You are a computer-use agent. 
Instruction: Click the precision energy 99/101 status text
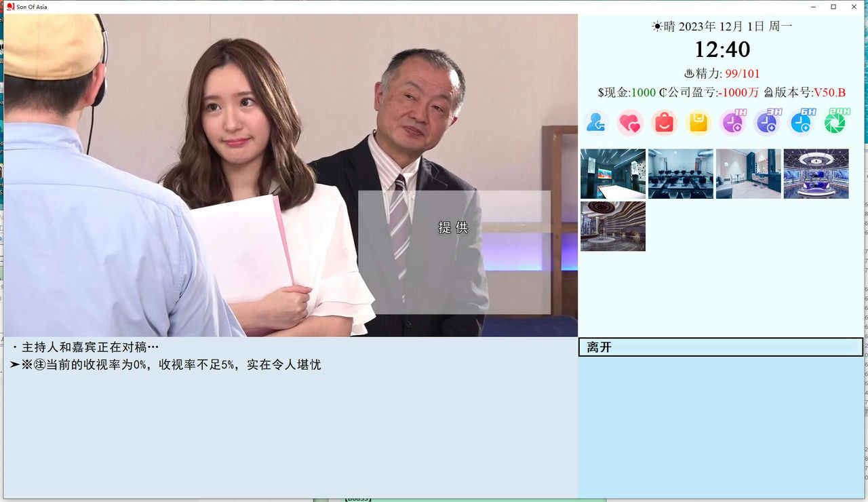[721, 73]
